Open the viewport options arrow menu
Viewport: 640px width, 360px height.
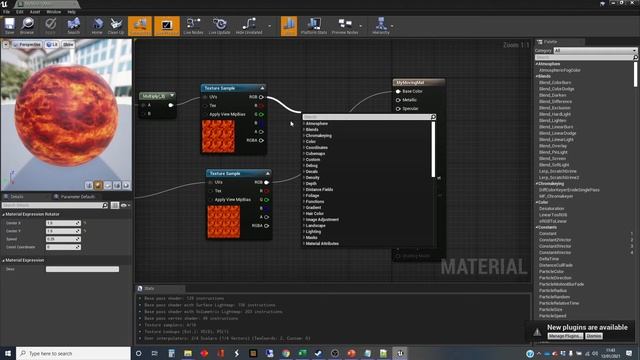click(x=6, y=44)
